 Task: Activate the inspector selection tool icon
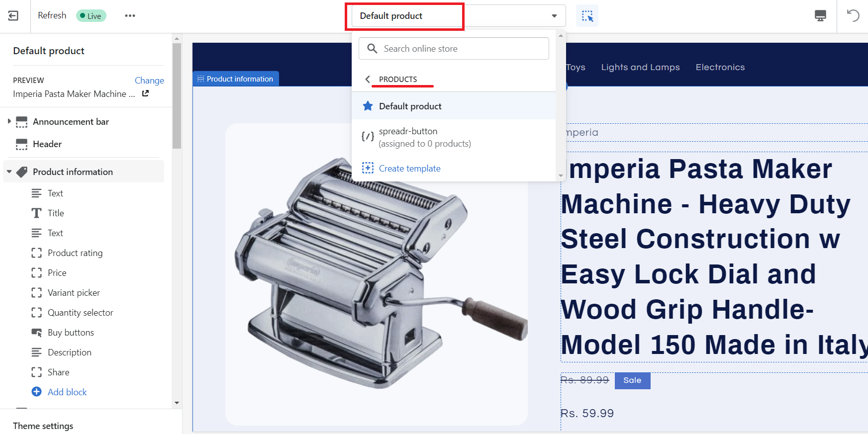point(587,16)
